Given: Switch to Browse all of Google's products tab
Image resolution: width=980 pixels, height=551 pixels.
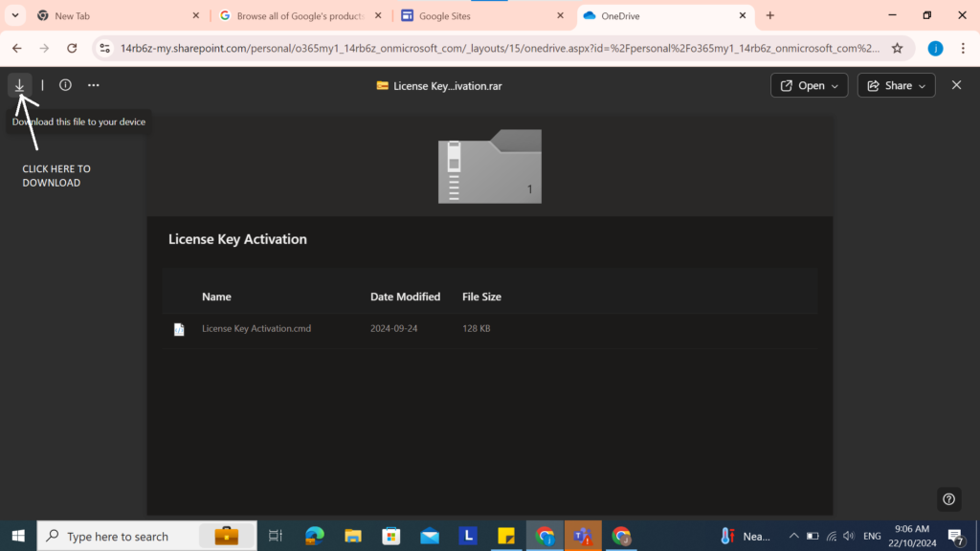Looking at the screenshot, I should point(299,16).
